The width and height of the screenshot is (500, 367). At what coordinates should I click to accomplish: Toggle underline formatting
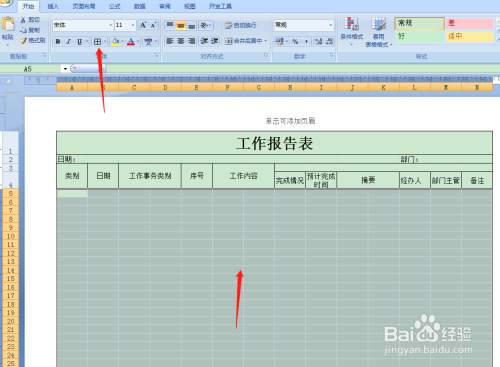(79, 42)
